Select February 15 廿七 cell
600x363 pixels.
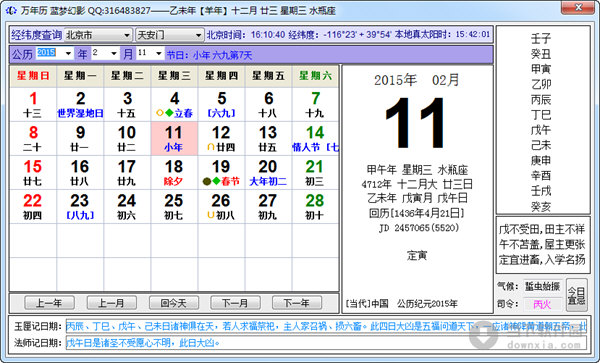click(x=33, y=173)
